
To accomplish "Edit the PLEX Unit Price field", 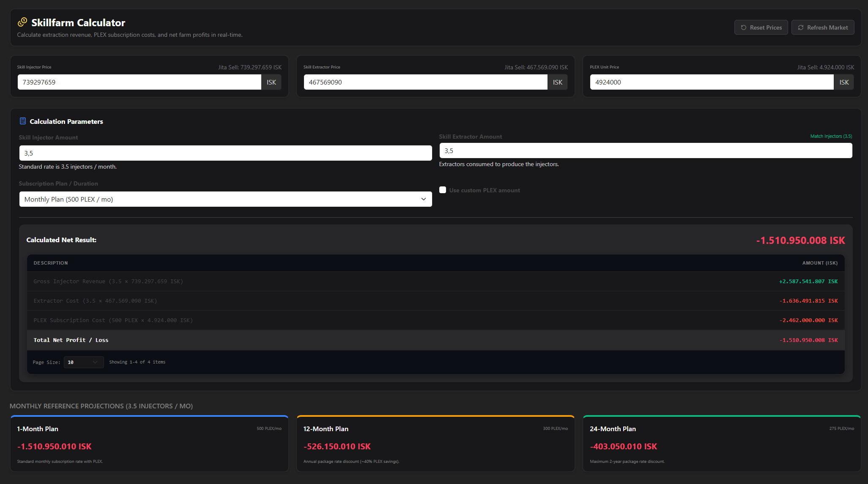I will coord(712,82).
